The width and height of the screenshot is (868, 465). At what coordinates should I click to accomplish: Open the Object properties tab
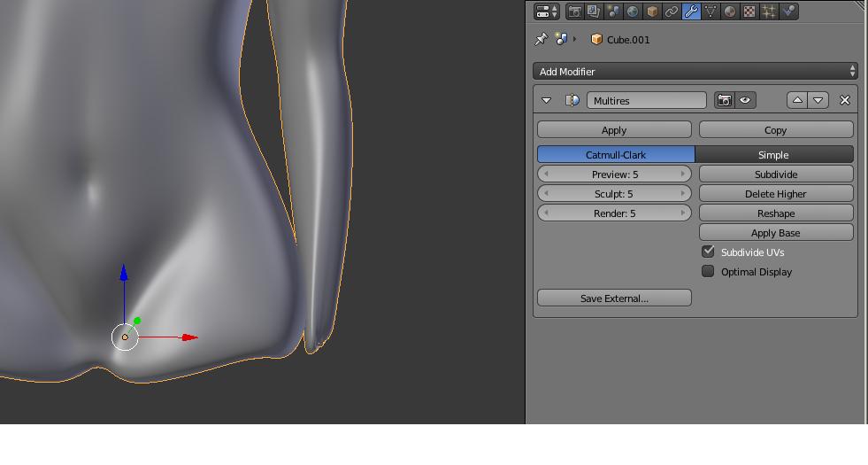pos(652,12)
